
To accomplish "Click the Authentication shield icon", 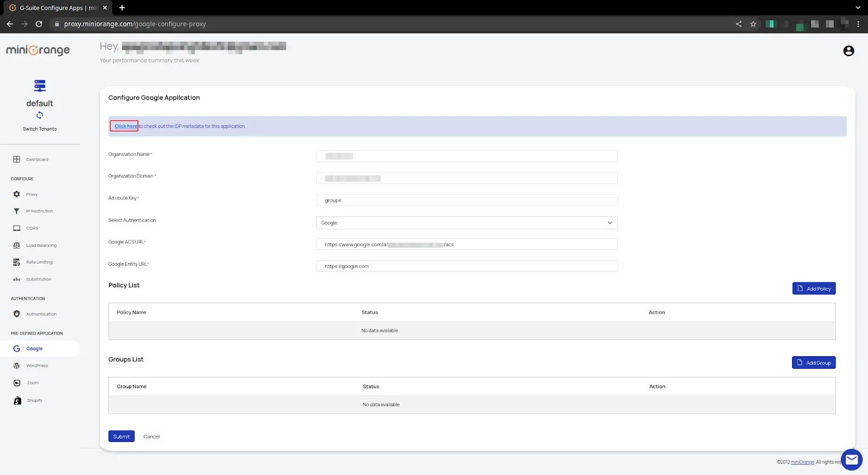I will (x=17, y=314).
